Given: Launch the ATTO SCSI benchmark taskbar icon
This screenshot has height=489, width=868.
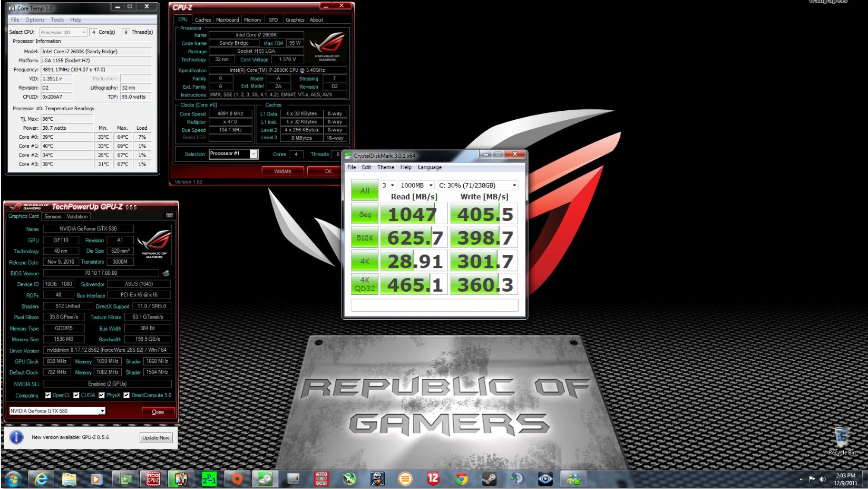Looking at the screenshot, I should [321, 479].
